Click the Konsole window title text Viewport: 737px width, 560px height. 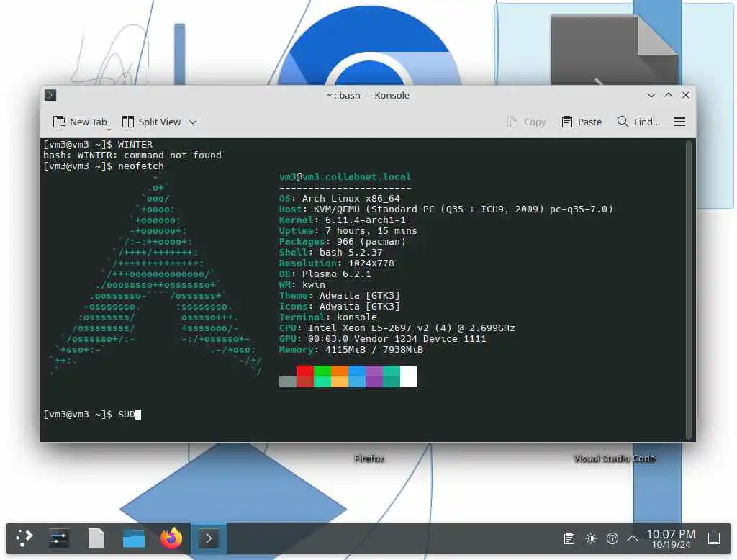point(368,95)
